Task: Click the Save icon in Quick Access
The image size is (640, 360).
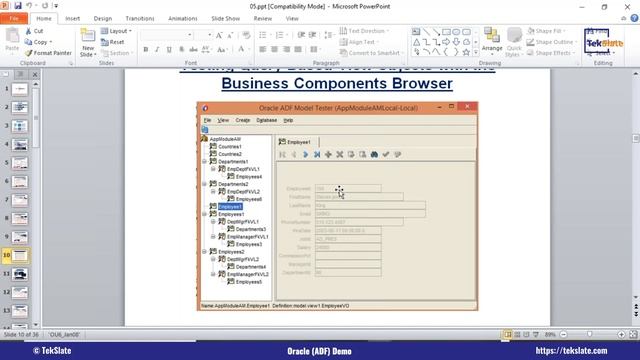Action: [18, 6]
